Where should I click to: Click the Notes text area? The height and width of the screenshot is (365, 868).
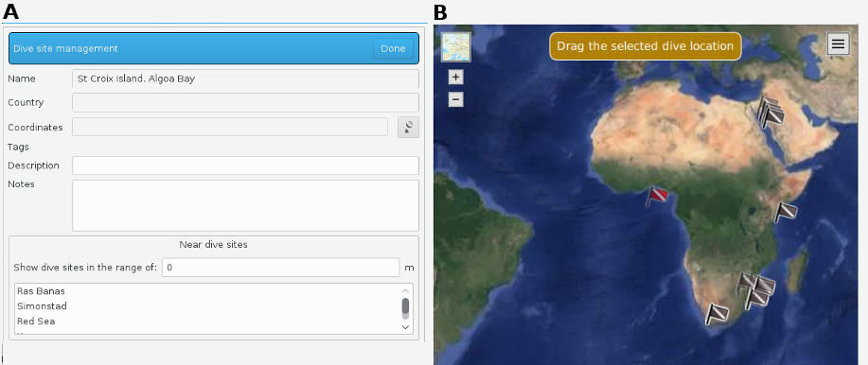coord(245,205)
